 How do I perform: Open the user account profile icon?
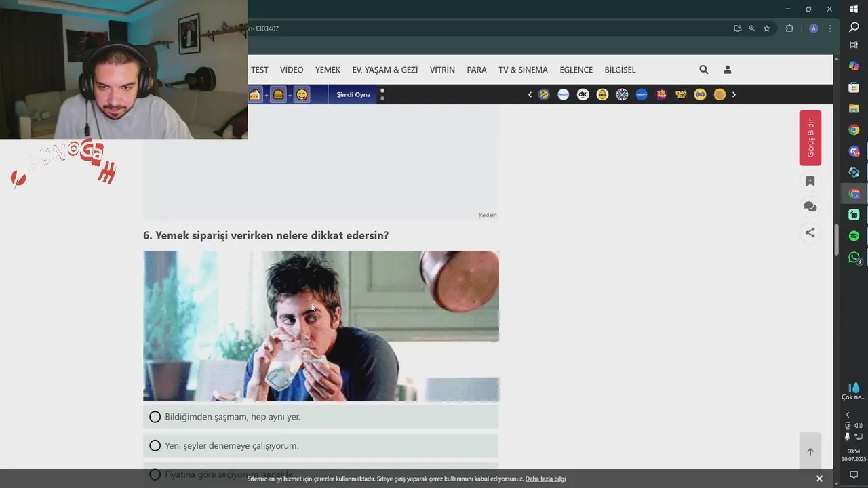728,70
